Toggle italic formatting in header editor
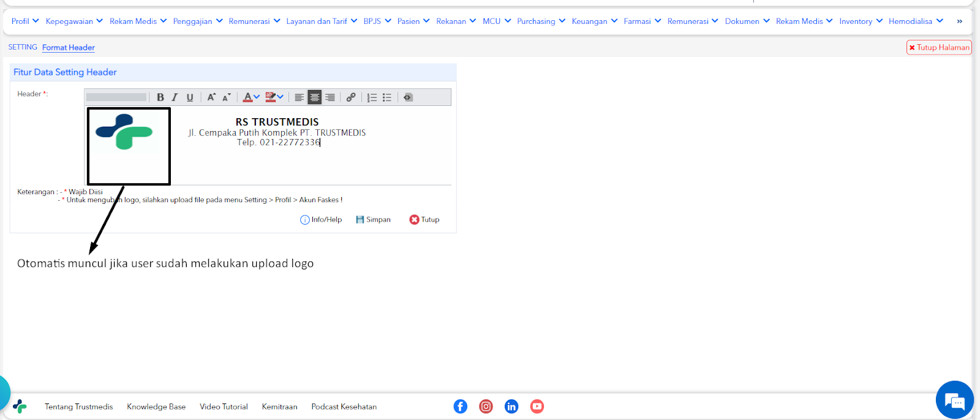This screenshot has width=980, height=420. (x=175, y=97)
